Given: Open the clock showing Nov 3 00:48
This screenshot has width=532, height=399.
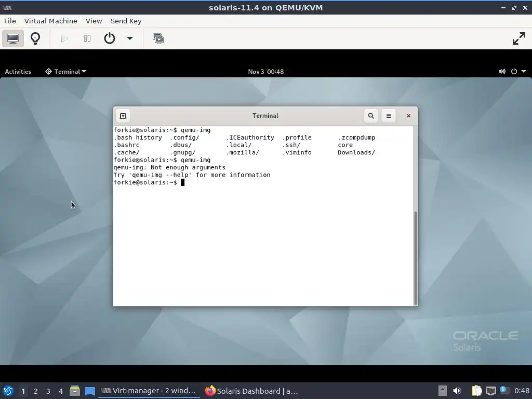Looking at the screenshot, I should point(265,72).
